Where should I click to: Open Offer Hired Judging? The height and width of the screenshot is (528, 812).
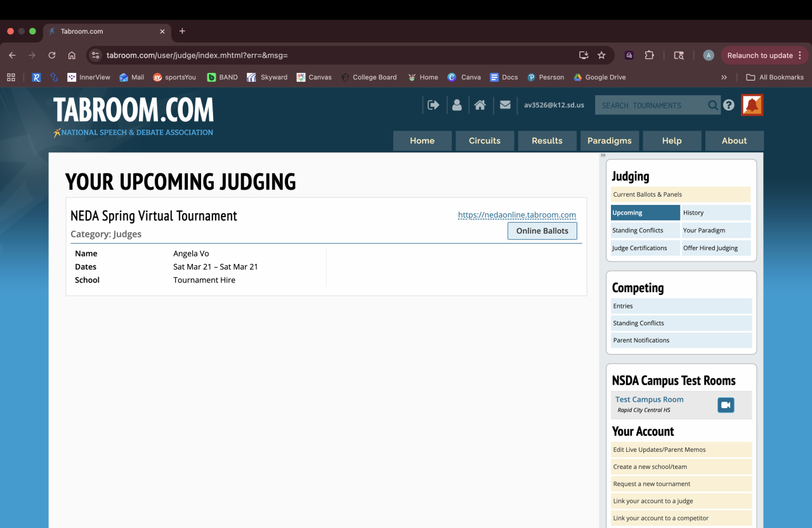pyautogui.click(x=716, y=248)
